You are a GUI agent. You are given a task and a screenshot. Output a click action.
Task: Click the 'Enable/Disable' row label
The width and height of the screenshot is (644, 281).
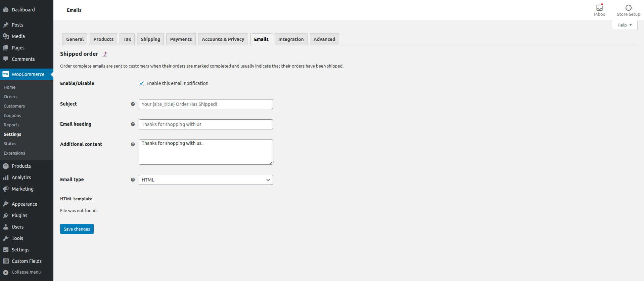77,83
